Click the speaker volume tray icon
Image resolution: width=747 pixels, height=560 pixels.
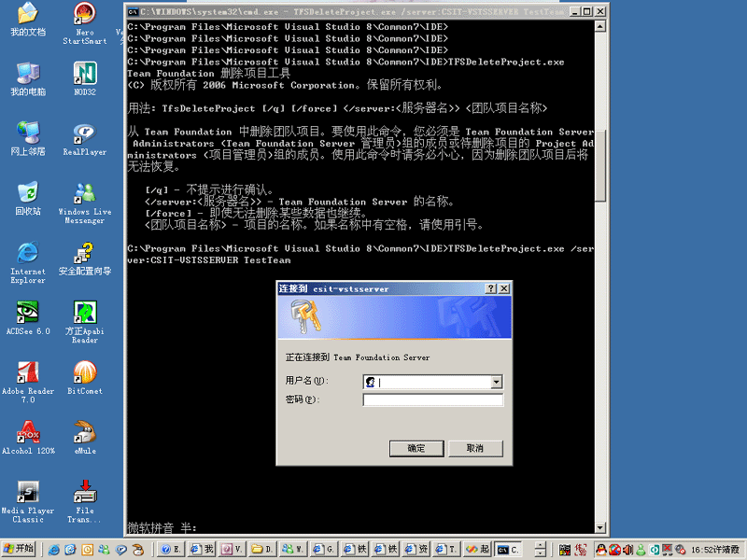(627, 550)
